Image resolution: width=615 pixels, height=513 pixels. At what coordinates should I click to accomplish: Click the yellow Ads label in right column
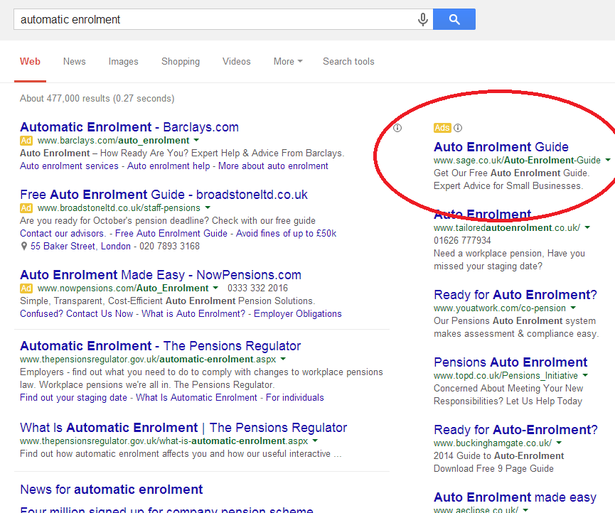(442, 128)
